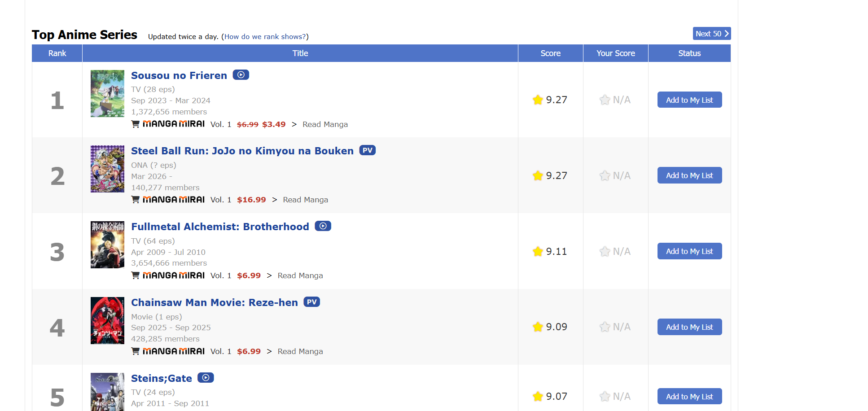Image resolution: width=868 pixels, height=411 pixels.
Task: Go to the Next 50 ranked anime
Action: pos(712,34)
